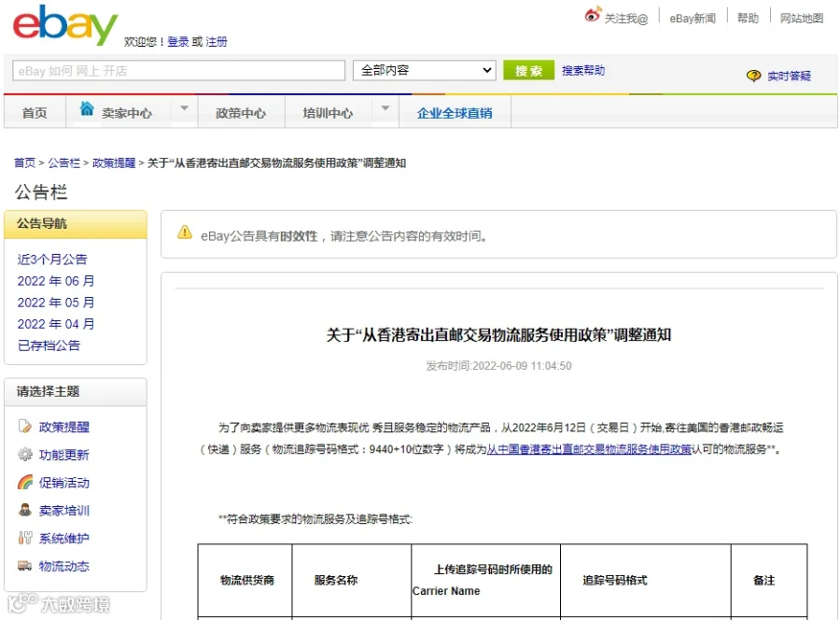Screen dimensions: 840x620
Task: Click the house icon beside 卖家中心
Action: coord(87,109)
